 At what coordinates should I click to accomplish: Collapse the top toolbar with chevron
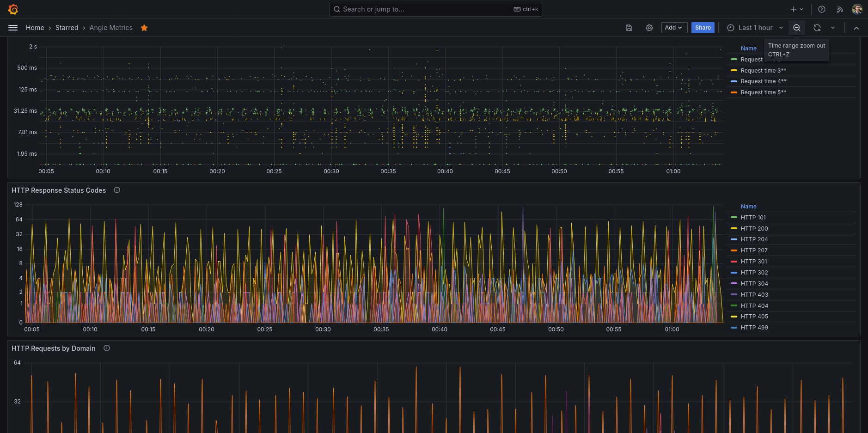click(856, 28)
